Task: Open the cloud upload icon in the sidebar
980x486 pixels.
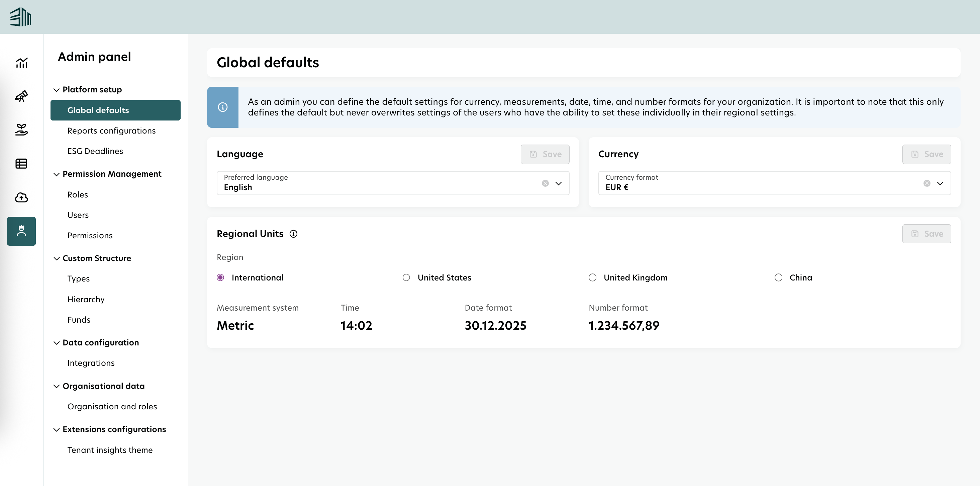Action: 21,197
